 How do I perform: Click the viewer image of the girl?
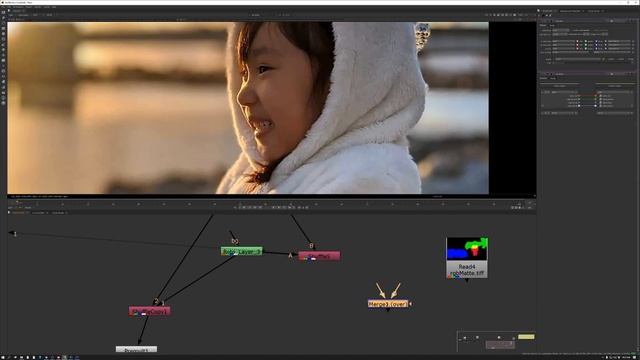pyautogui.click(x=248, y=108)
